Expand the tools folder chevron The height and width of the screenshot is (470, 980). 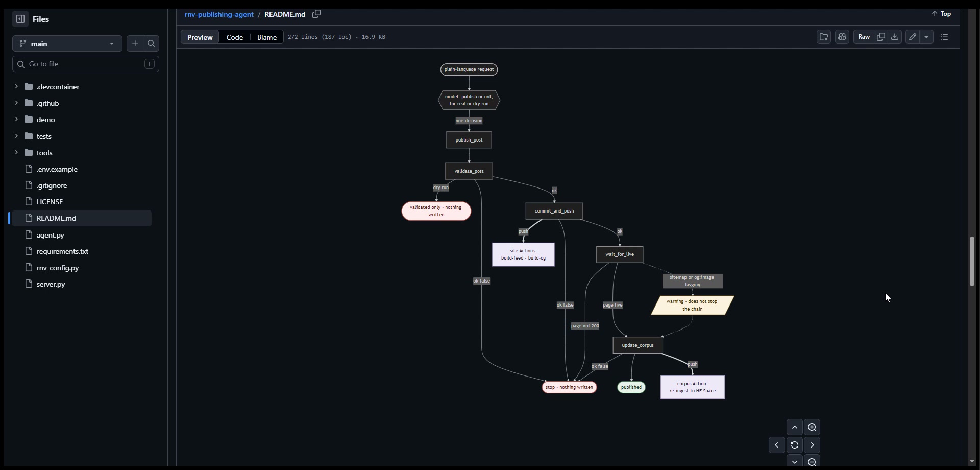(x=16, y=153)
